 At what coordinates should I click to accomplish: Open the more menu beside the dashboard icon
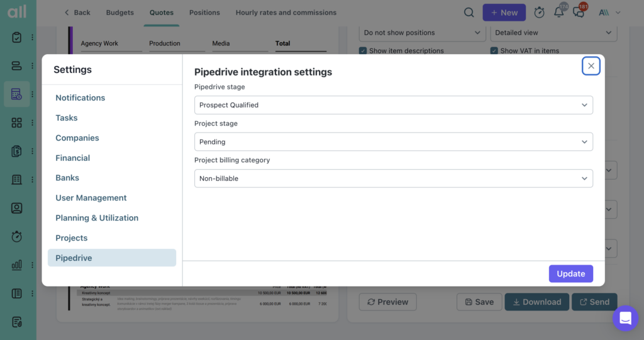point(32,123)
